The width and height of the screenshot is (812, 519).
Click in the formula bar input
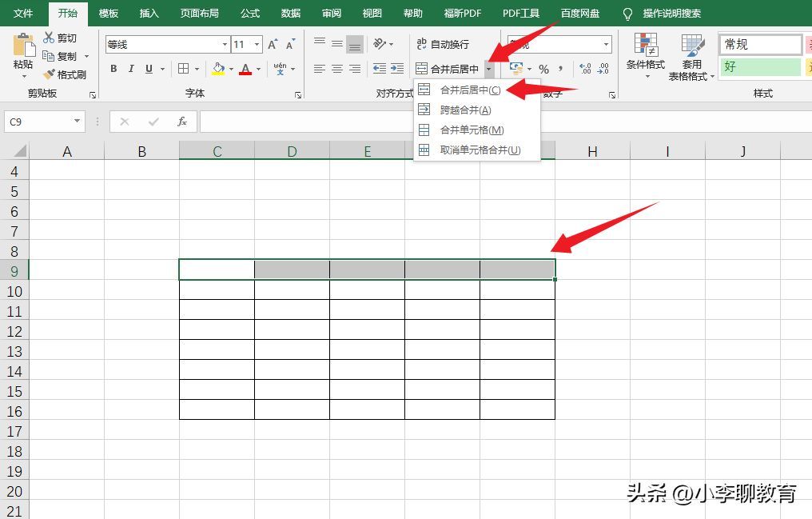(x=505, y=122)
